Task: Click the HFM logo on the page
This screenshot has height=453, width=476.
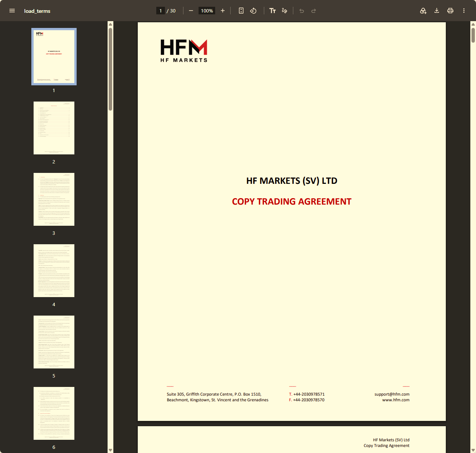Action: pyautogui.click(x=184, y=51)
